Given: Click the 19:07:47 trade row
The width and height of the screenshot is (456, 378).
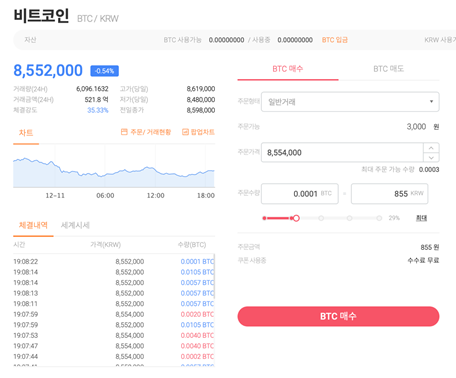Looking at the screenshot, I should pyautogui.click(x=114, y=346).
